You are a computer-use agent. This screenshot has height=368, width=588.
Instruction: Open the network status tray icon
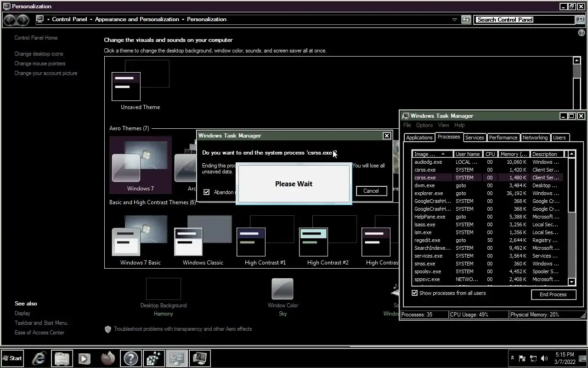(533, 358)
